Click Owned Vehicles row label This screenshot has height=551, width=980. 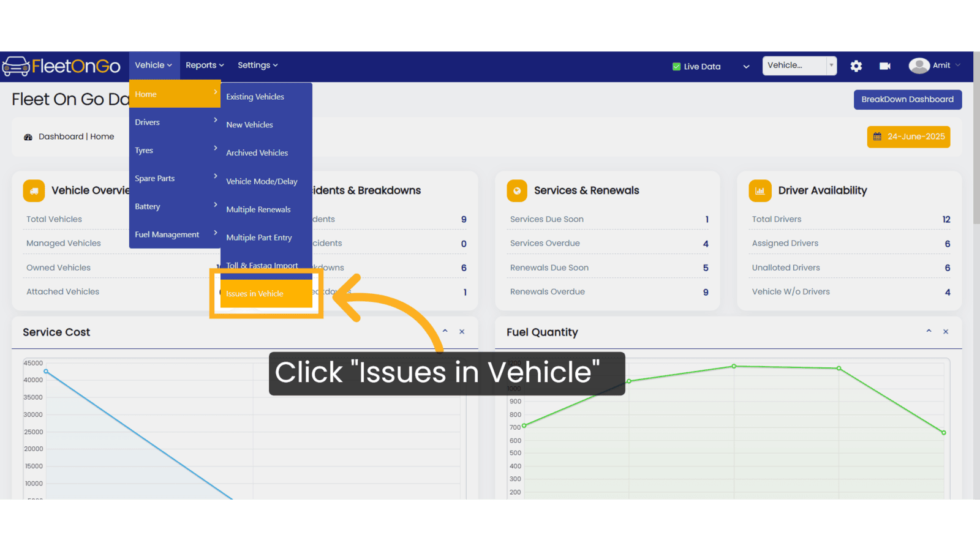pyautogui.click(x=58, y=268)
